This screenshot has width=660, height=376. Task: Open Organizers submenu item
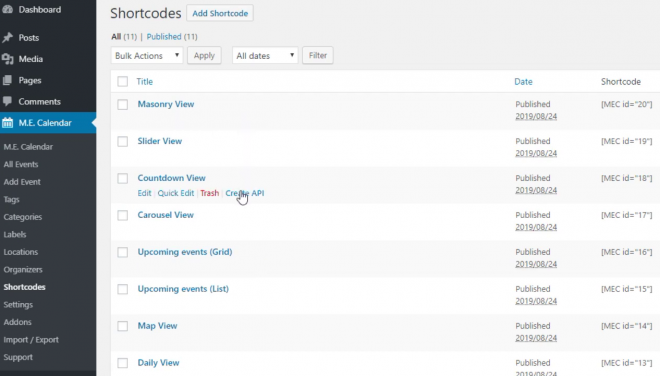point(23,269)
